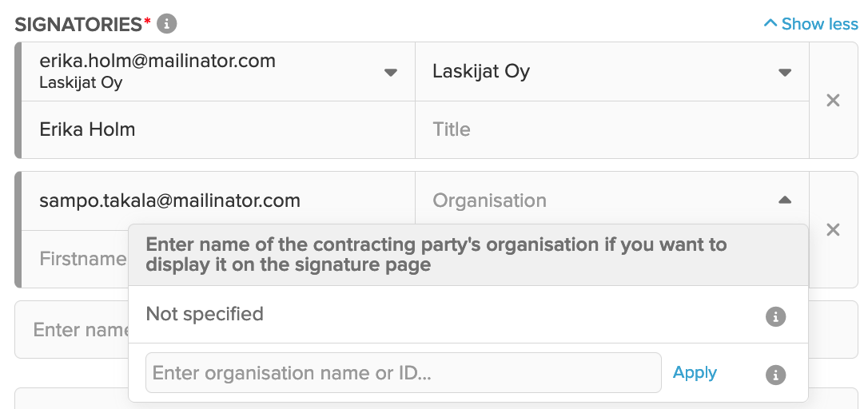Remove the sampo.takala signatory row
The height and width of the screenshot is (409, 868).
click(x=833, y=230)
